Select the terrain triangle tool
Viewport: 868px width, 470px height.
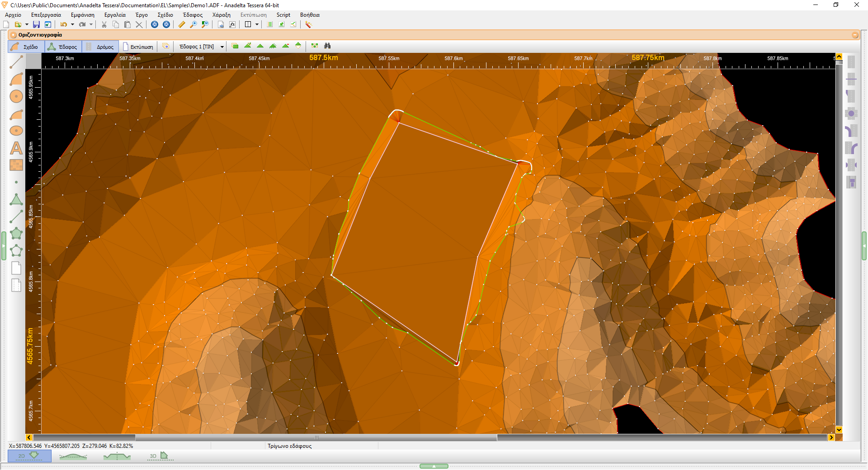click(x=16, y=199)
